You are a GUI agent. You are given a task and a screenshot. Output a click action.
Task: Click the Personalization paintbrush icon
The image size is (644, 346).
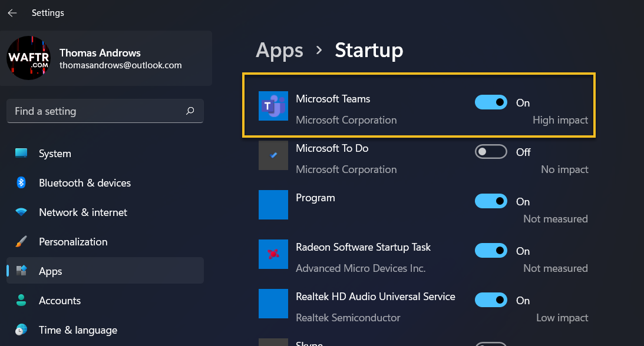click(x=21, y=241)
